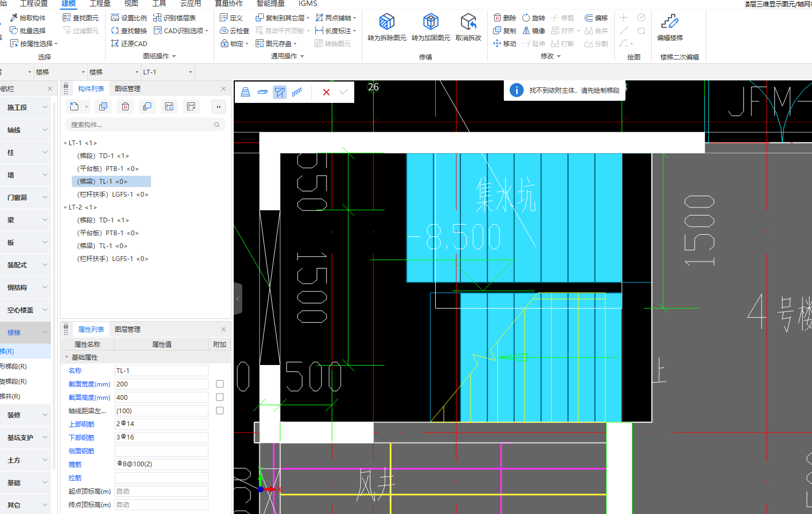Click the 搜索构件 search field
This screenshot has height=514, width=812.
145,124
